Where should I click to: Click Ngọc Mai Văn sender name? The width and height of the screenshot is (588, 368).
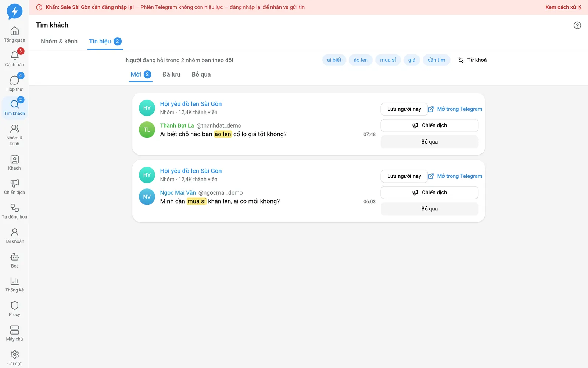click(178, 192)
